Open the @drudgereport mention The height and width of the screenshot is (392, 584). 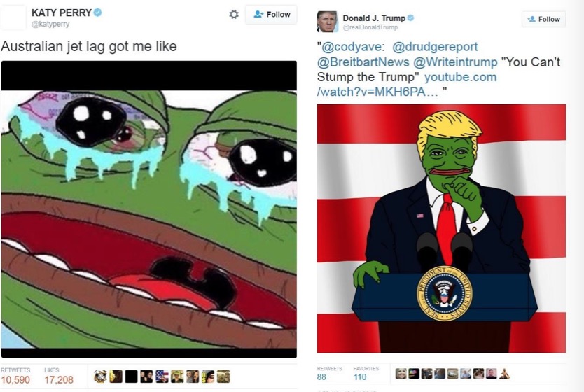(x=435, y=47)
